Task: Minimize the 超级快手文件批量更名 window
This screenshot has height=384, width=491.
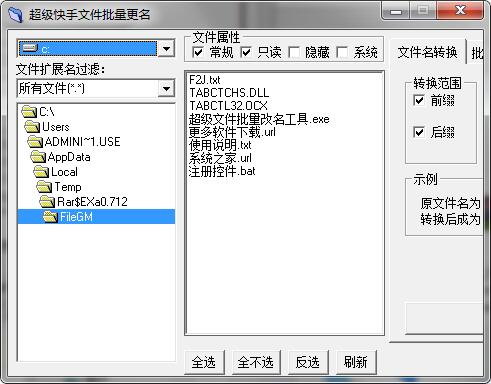Action: tap(396, 12)
